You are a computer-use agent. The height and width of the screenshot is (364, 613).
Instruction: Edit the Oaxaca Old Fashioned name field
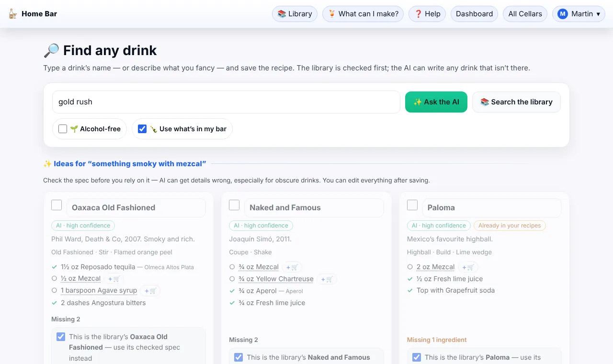pyautogui.click(x=136, y=208)
